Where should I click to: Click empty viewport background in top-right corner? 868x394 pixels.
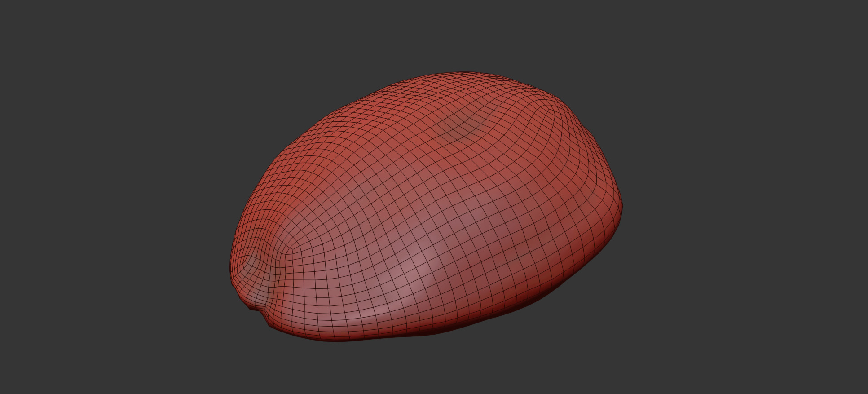point(822,36)
